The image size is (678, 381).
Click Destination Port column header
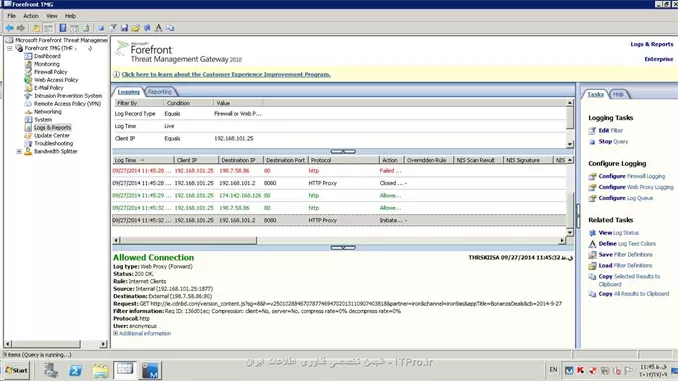pos(285,160)
